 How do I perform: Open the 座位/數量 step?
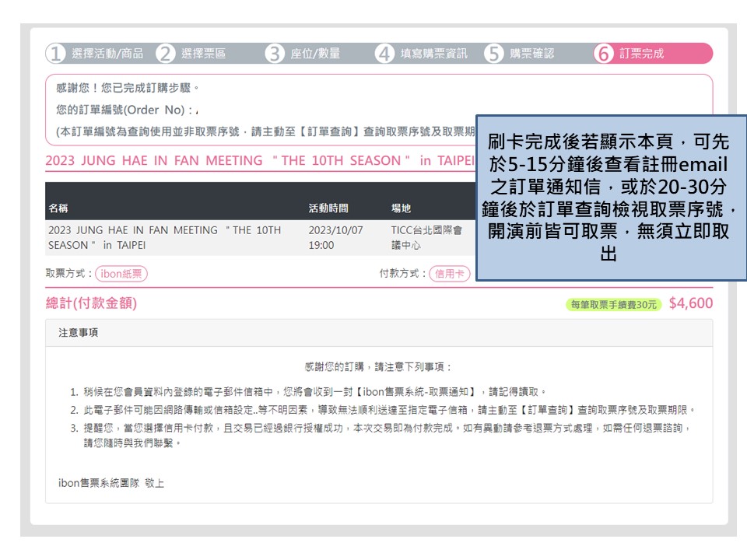[315, 54]
